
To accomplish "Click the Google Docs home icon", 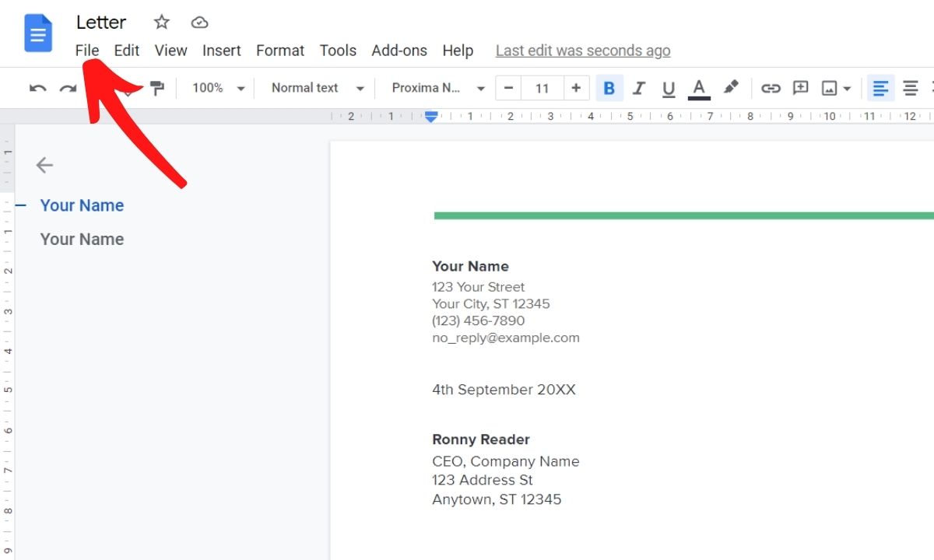I will coord(38,33).
